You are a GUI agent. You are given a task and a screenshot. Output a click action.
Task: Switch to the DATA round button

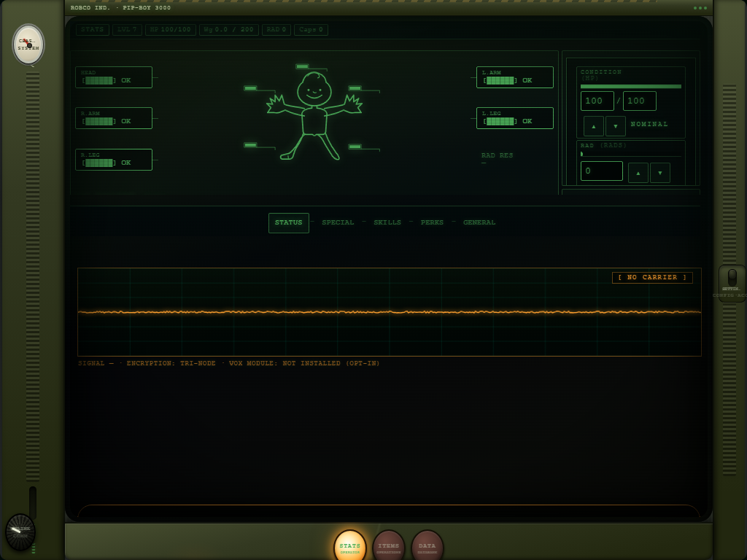pos(427,546)
